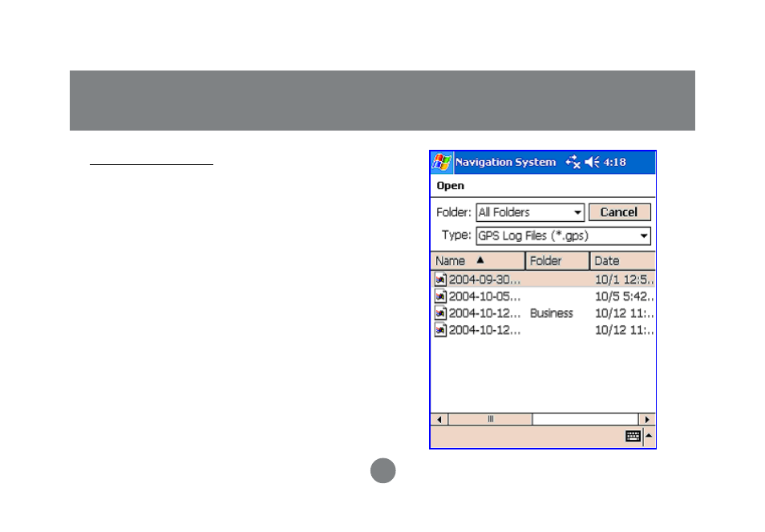
Task: Open the Type dropdown for GPS Log Files
Action: pyautogui.click(x=564, y=236)
